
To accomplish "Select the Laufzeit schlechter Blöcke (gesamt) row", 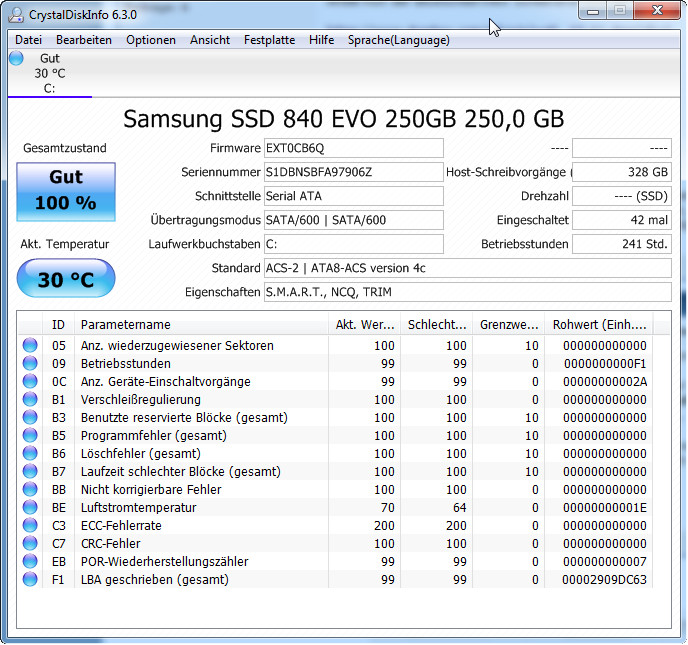I will (x=336, y=471).
